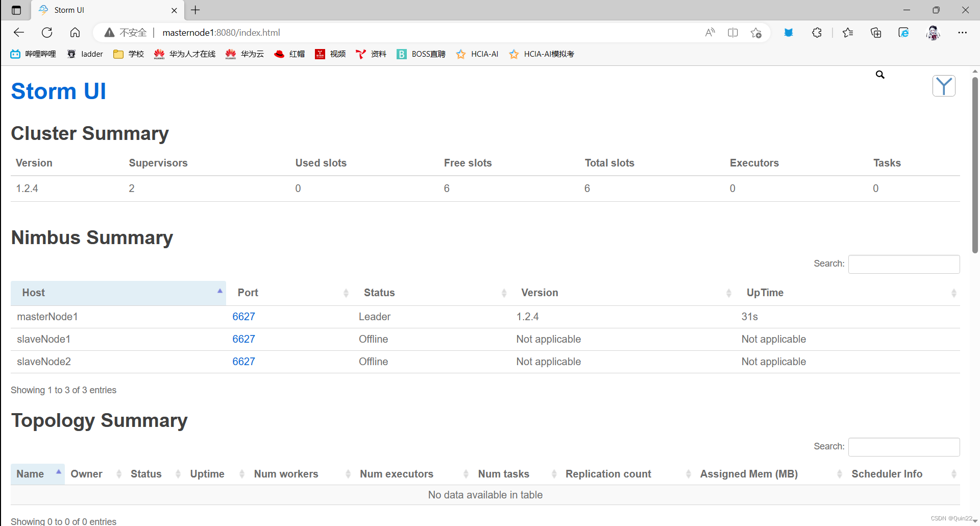Sort Nimbus table by UpTime
The height and width of the screenshot is (526, 980).
click(848, 293)
